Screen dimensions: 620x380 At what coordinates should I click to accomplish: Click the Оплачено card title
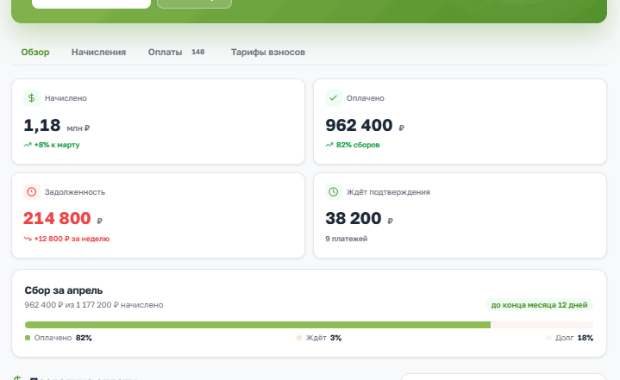click(365, 98)
